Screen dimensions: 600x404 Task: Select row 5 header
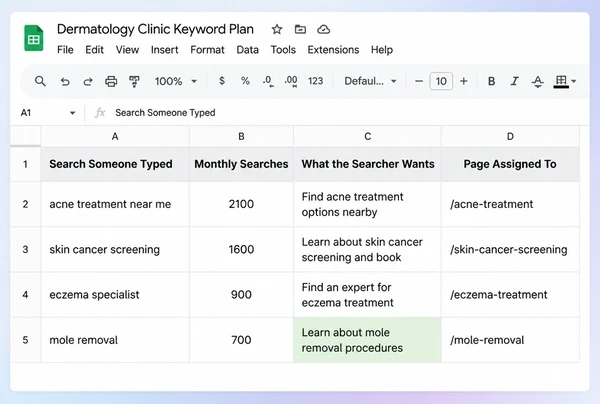point(25,340)
